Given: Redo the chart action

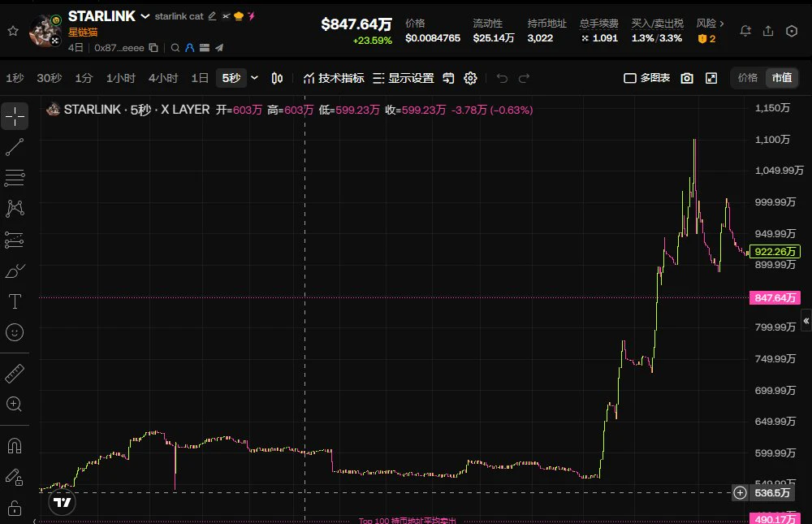Looking at the screenshot, I should tap(524, 78).
